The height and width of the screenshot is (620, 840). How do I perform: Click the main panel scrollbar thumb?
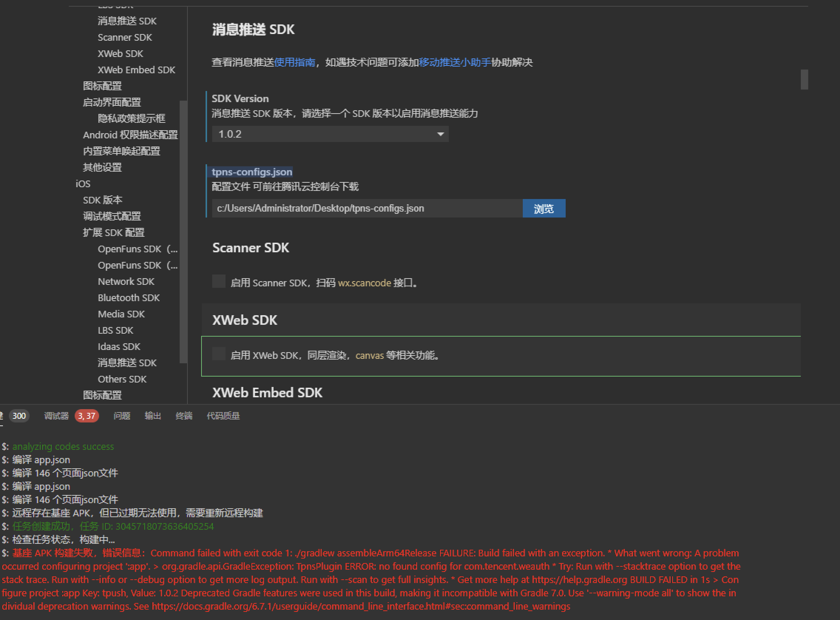(804, 79)
